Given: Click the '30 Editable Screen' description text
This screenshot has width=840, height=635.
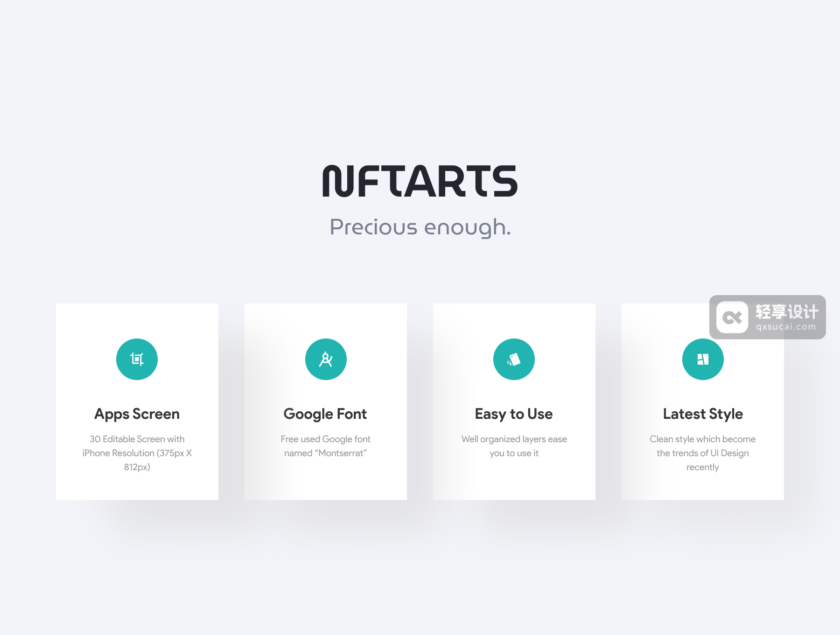Looking at the screenshot, I should coord(137,439).
